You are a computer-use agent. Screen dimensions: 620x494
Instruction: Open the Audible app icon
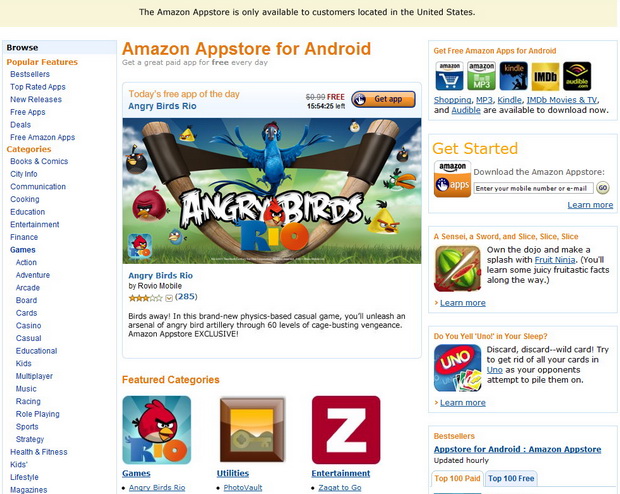577,76
